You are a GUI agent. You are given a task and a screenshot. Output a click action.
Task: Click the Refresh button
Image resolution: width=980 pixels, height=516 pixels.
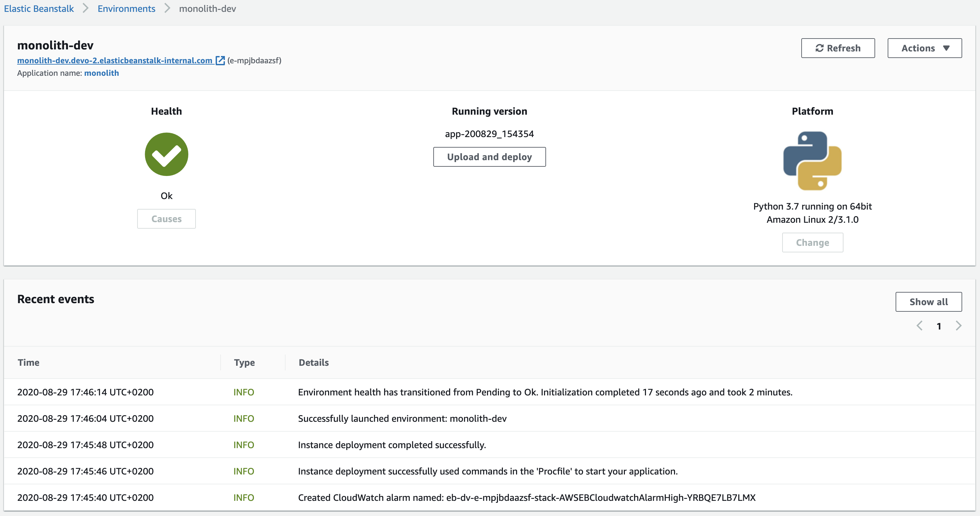click(x=838, y=48)
